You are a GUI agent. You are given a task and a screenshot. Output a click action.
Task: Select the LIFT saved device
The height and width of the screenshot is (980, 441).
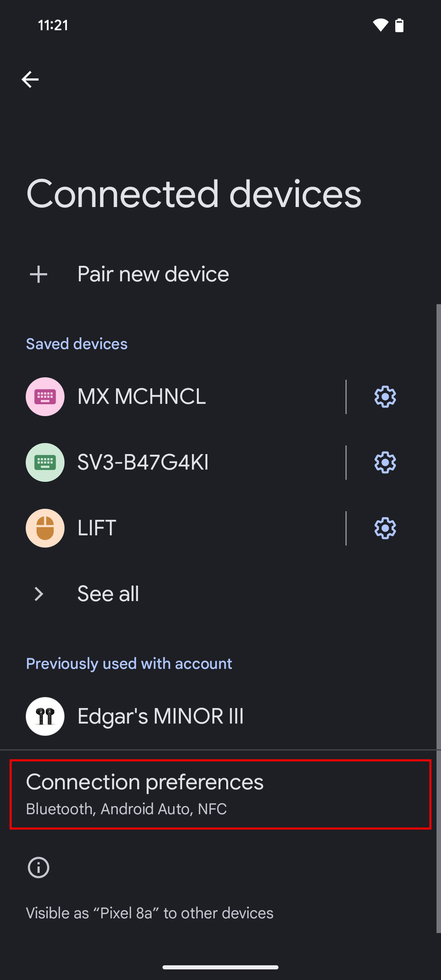[97, 528]
